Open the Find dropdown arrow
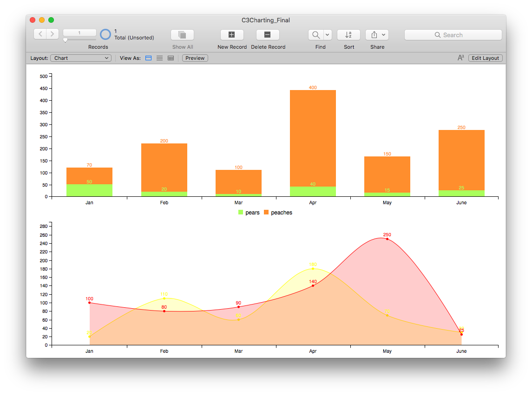Viewport: 532px width, 395px height. pos(328,35)
